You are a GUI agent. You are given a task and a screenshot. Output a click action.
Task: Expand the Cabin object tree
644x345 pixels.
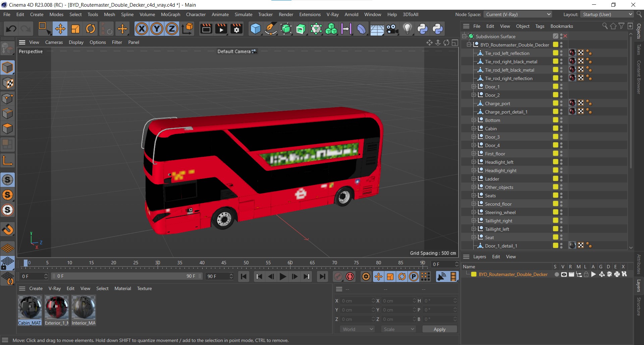click(474, 129)
